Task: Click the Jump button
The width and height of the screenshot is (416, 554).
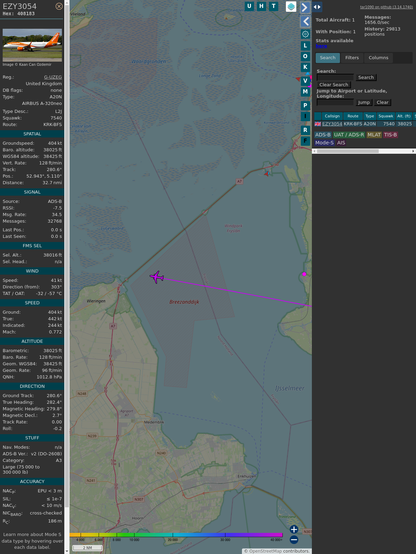Action: click(x=364, y=102)
